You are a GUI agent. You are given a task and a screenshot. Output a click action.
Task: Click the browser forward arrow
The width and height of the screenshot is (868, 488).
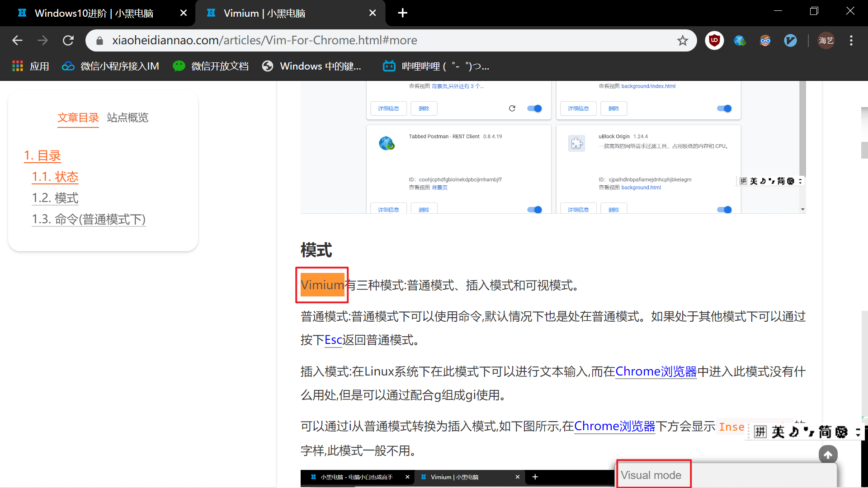[x=42, y=41]
